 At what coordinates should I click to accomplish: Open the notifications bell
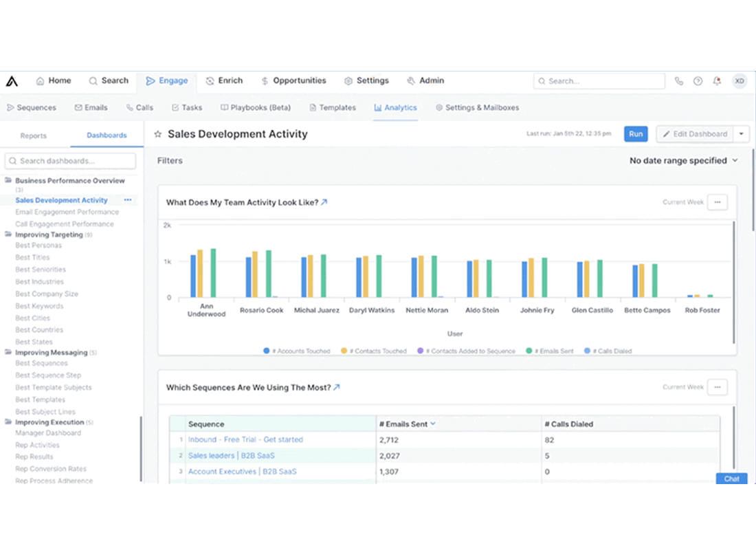point(717,81)
